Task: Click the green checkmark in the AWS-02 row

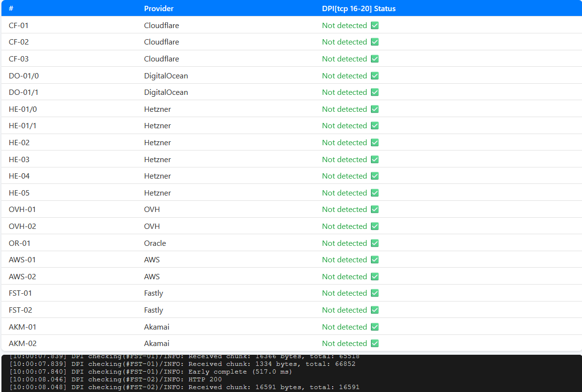Action: point(374,276)
